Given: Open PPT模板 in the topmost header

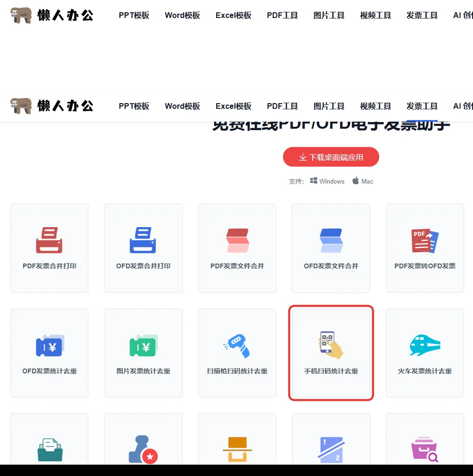Looking at the screenshot, I should 134,15.
